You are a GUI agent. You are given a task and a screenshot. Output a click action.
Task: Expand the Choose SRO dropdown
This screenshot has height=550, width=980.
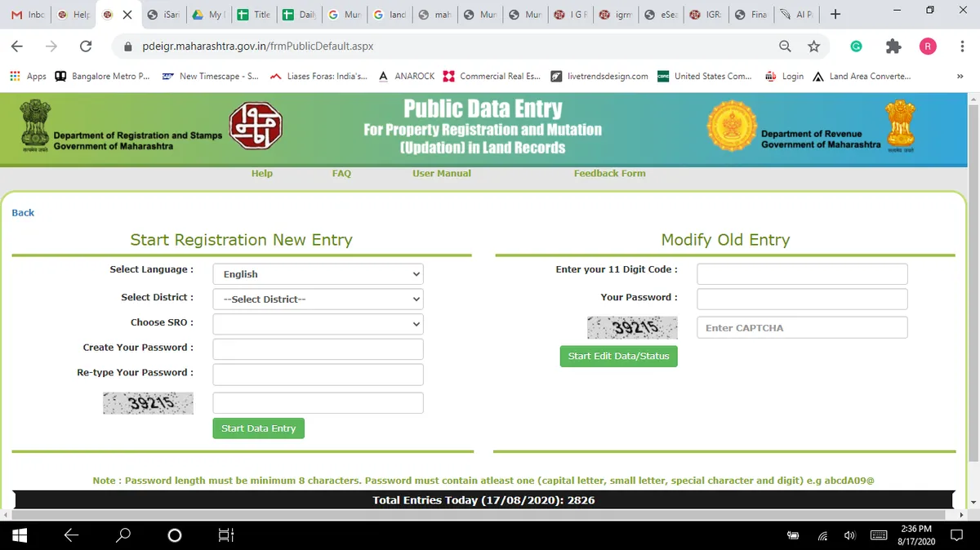(318, 324)
